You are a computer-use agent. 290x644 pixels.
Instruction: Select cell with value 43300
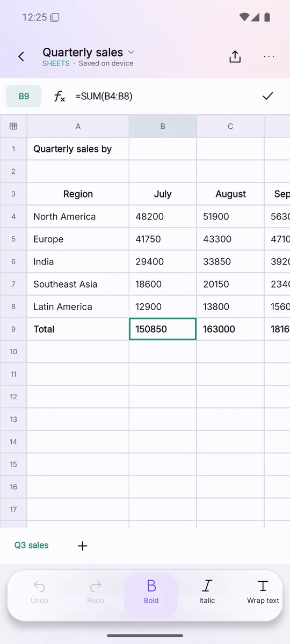[x=230, y=239]
